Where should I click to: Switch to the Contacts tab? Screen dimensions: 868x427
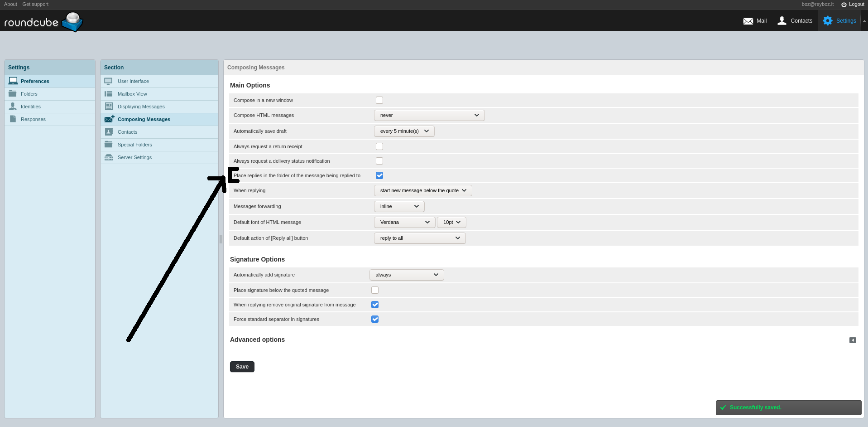795,21
